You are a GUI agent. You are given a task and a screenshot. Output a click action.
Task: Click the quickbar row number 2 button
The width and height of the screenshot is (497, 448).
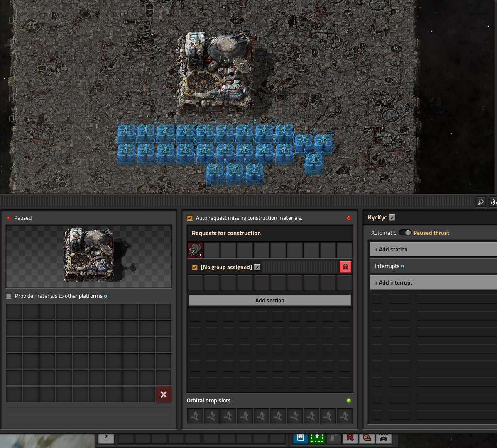point(106,438)
